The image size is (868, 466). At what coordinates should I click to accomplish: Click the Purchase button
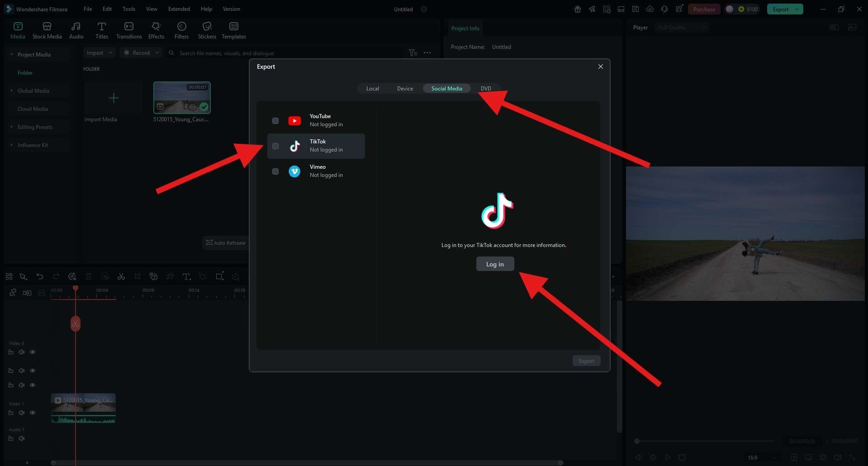704,9
